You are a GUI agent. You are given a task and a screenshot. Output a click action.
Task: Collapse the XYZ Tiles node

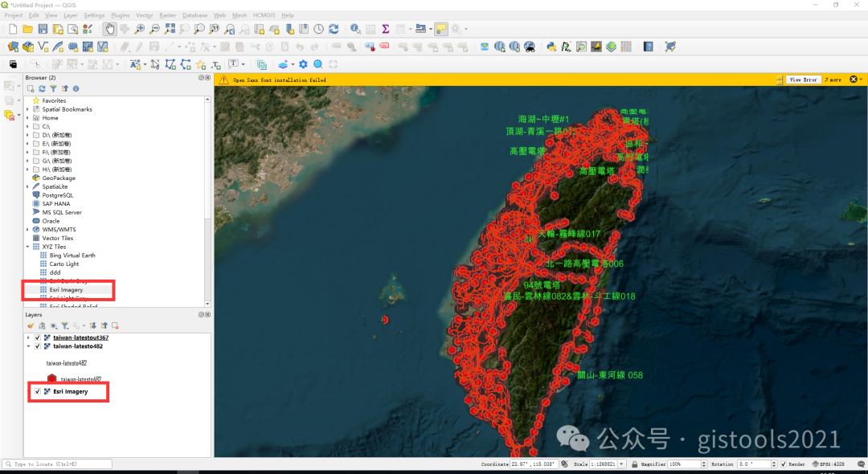[27, 247]
